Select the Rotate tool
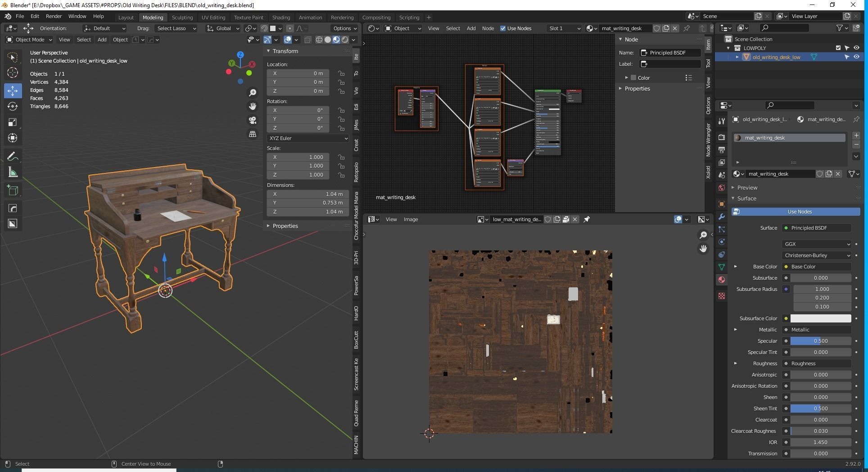Image resolution: width=868 pixels, height=472 pixels. pyautogui.click(x=13, y=106)
